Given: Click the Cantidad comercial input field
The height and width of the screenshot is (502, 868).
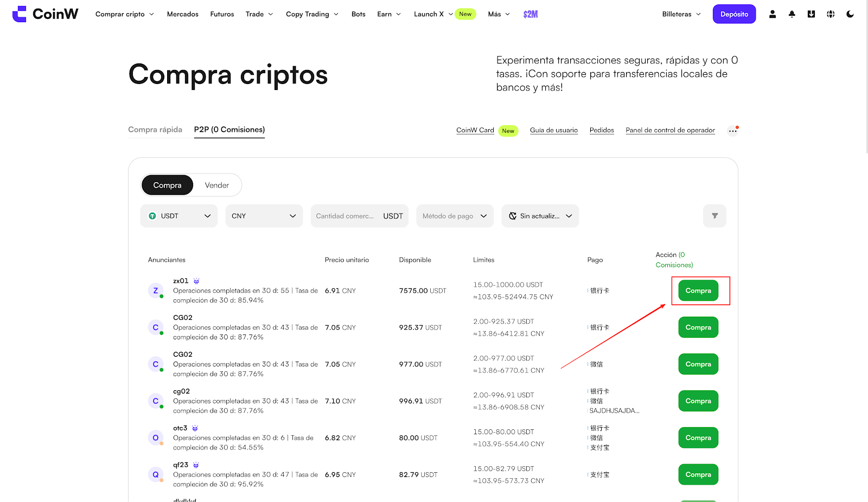Looking at the screenshot, I should pyautogui.click(x=346, y=216).
